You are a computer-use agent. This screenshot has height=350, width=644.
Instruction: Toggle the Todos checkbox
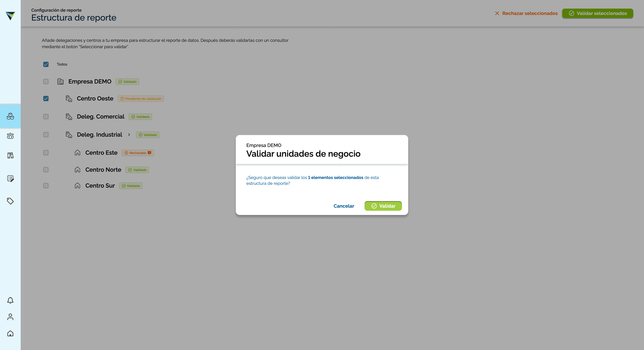[46, 64]
